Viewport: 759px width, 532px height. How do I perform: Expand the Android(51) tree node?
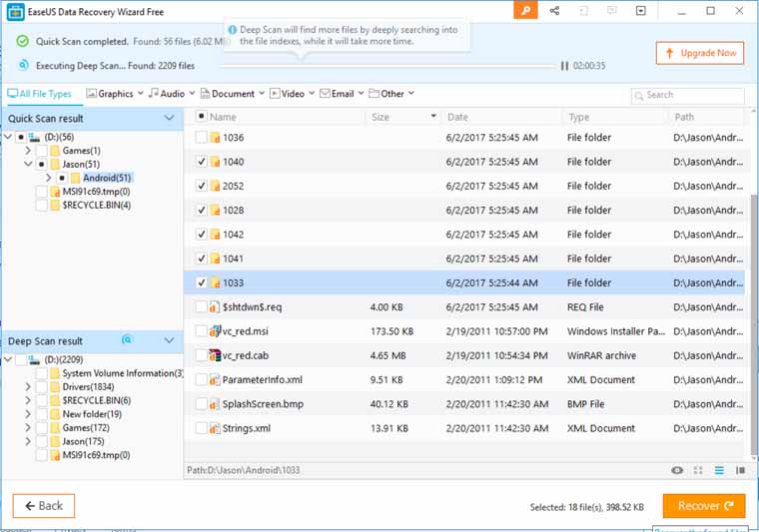[48, 178]
